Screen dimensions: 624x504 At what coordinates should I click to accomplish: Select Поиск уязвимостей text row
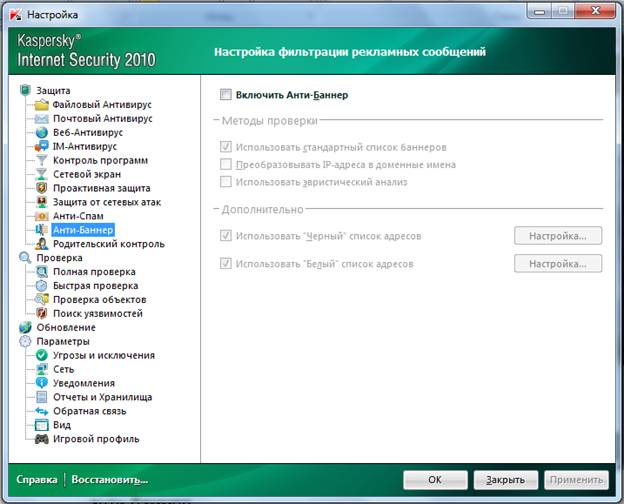98,314
